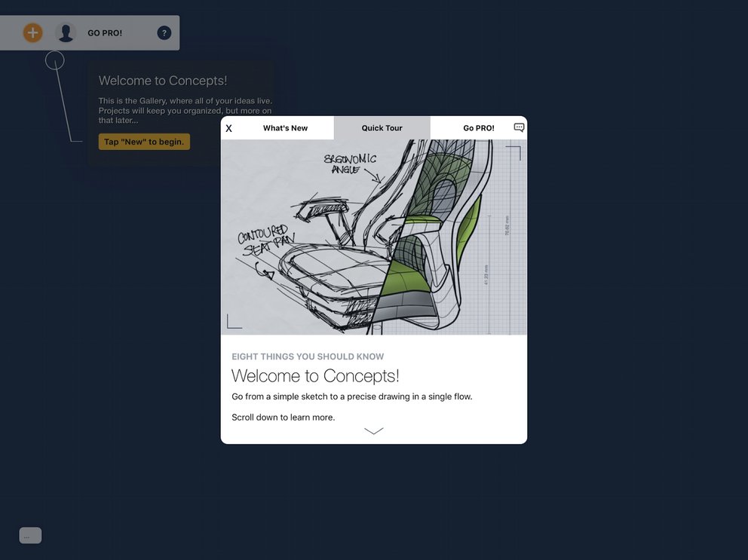Image resolution: width=748 pixels, height=560 pixels.
Task: Click GO PRO! in the top toolbar
Action: (106, 32)
